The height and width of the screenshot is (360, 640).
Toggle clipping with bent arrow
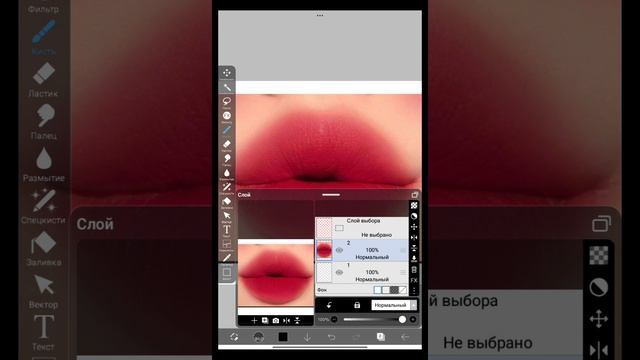[x=329, y=305]
